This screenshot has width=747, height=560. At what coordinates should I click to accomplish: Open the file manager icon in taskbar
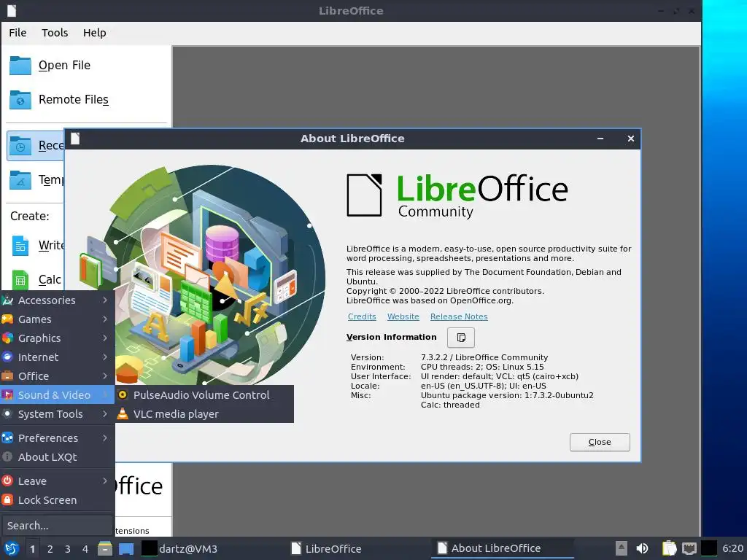[105, 548]
